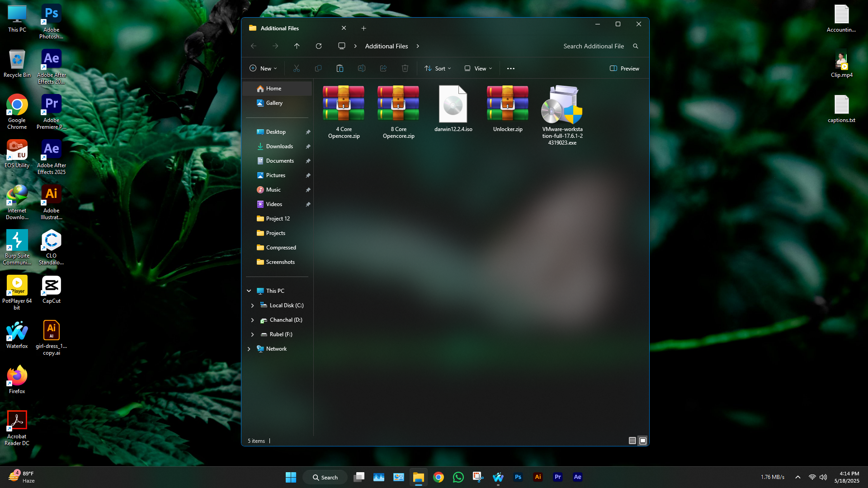This screenshot has width=868, height=488.
Task: Click the Up directory arrow icon
Action: click(x=297, y=46)
